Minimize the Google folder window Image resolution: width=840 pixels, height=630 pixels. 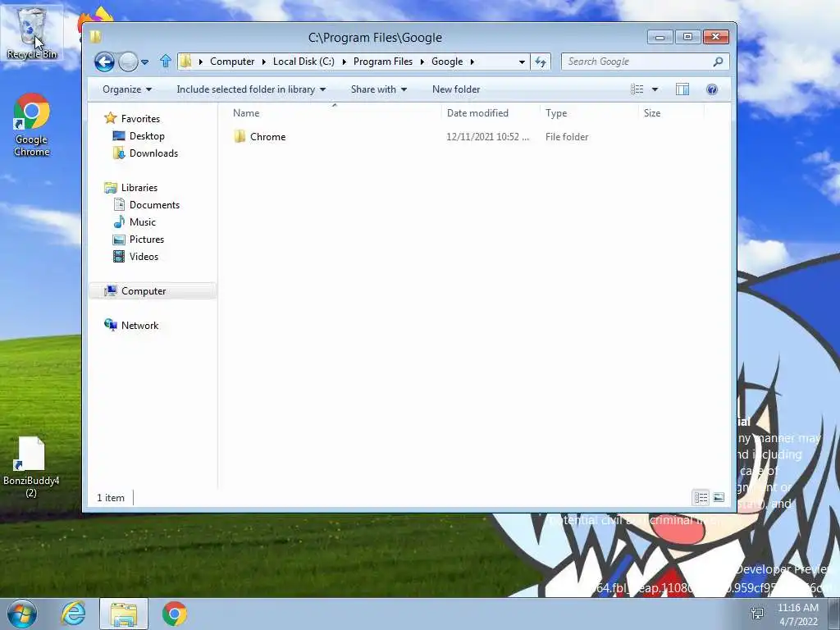point(660,37)
